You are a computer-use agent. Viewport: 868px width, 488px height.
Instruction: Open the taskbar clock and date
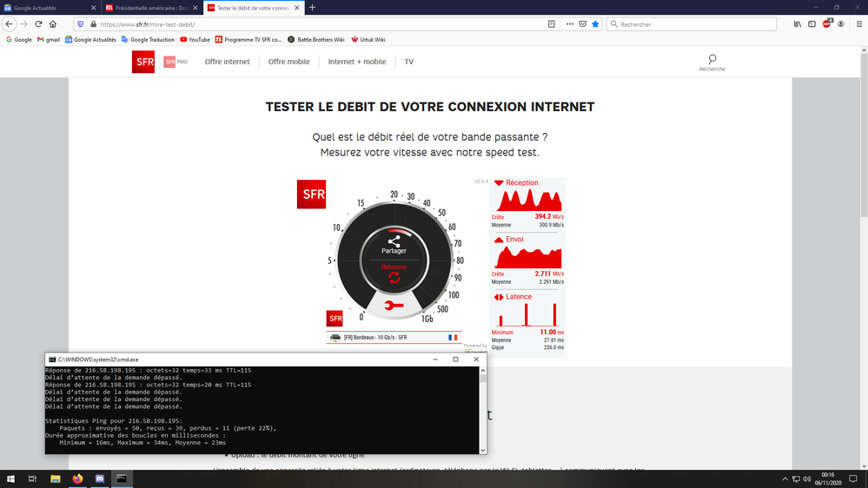coord(827,479)
